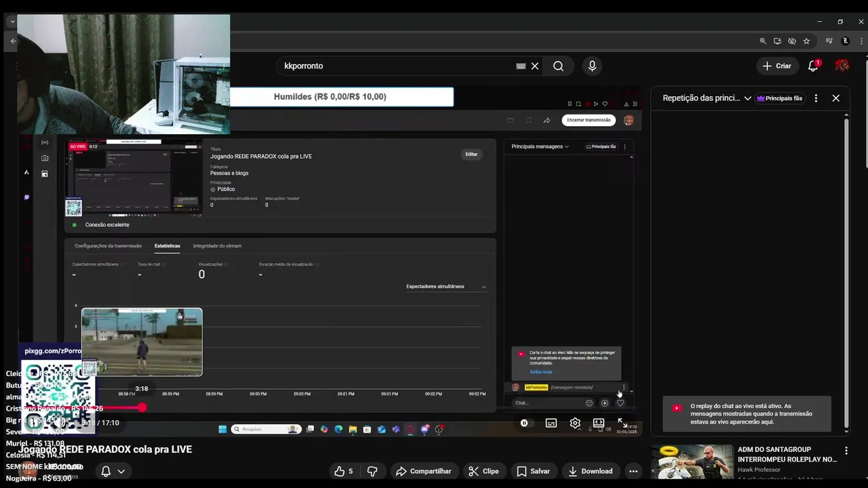Click the install app icon in address bar

click(x=777, y=41)
